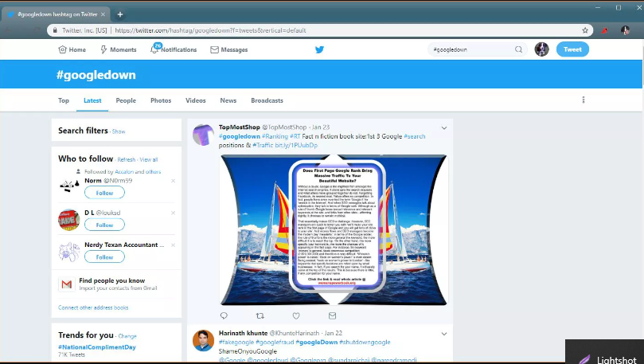Click the search magnifier icon
This screenshot has height=364, width=644.
click(x=519, y=49)
